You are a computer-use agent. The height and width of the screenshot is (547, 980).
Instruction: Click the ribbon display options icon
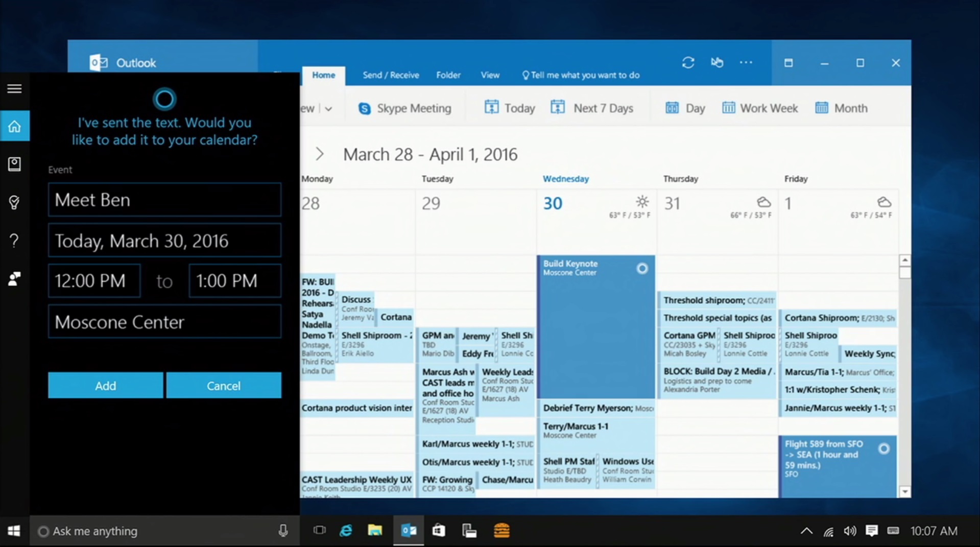click(x=788, y=63)
